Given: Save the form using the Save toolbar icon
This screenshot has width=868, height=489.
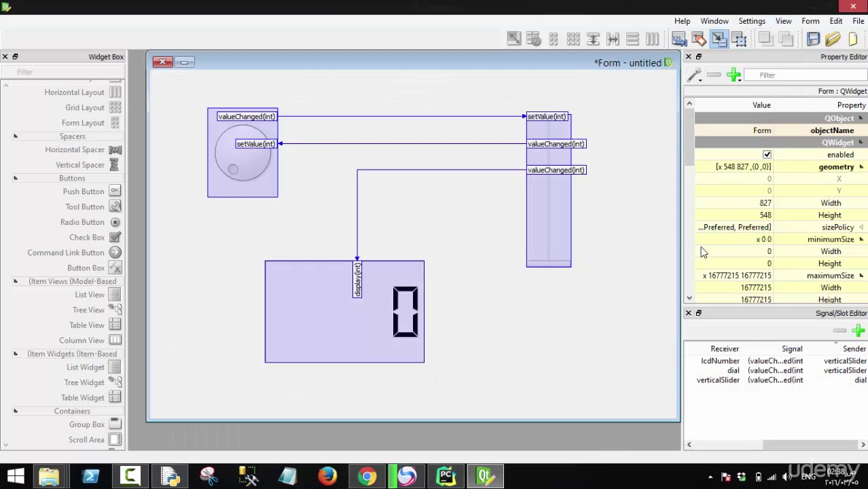Looking at the screenshot, I should point(813,39).
